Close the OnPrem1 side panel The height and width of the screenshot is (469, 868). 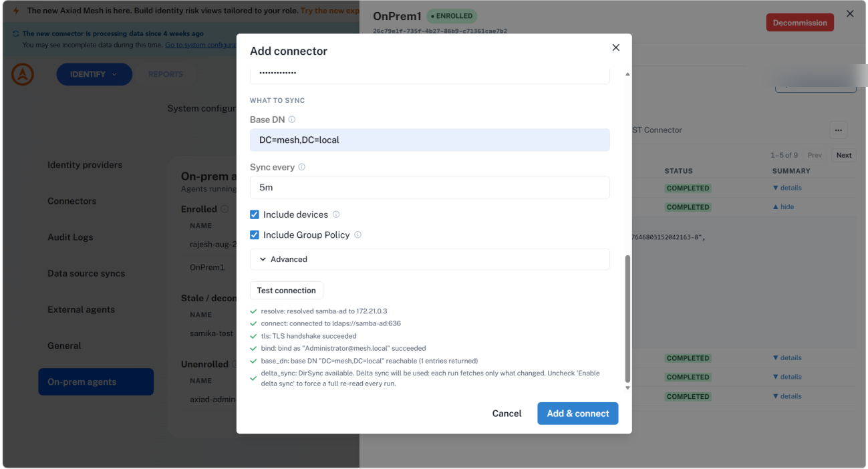(850, 13)
